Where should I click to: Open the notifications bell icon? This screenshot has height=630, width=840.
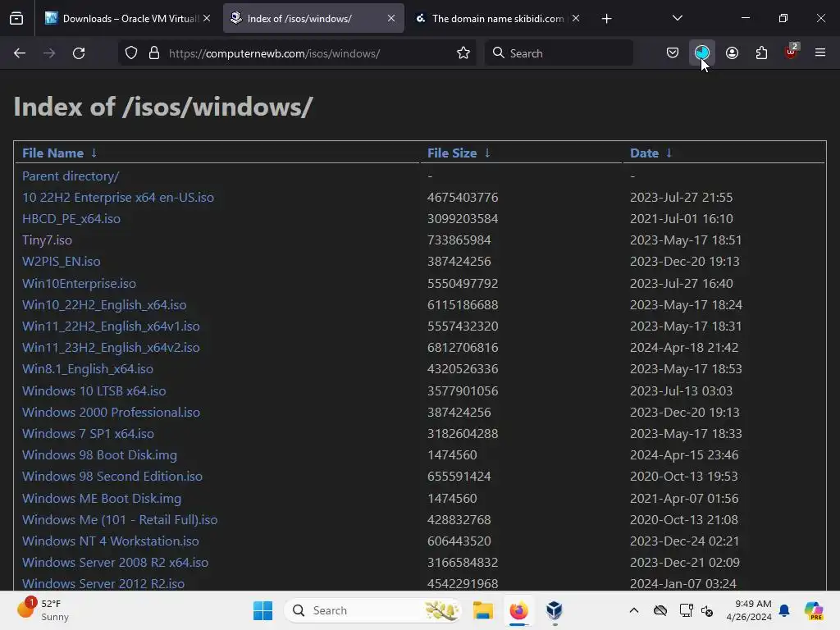[785, 610]
